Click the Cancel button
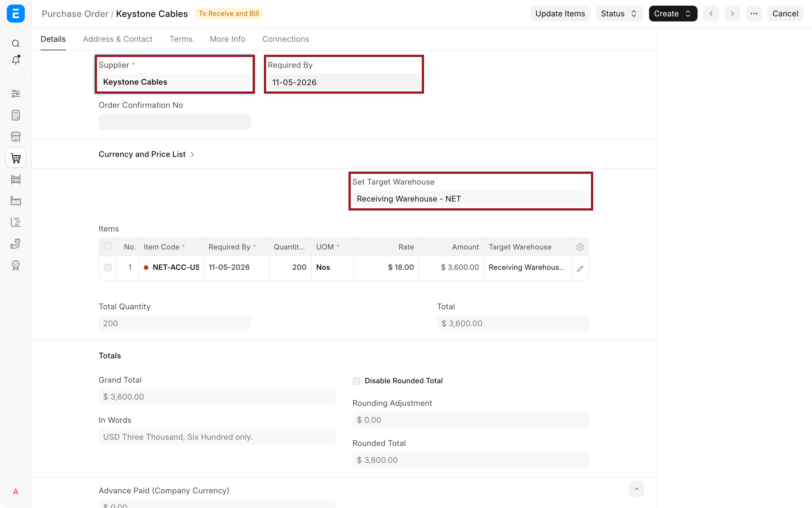812x508 pixels. [x=785, y=14]
